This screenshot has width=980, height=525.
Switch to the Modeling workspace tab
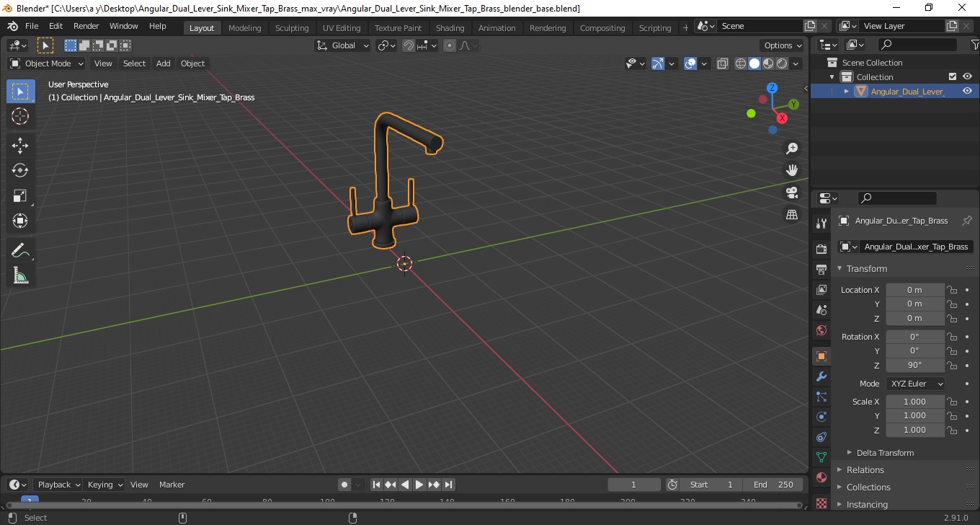point(244,27)
